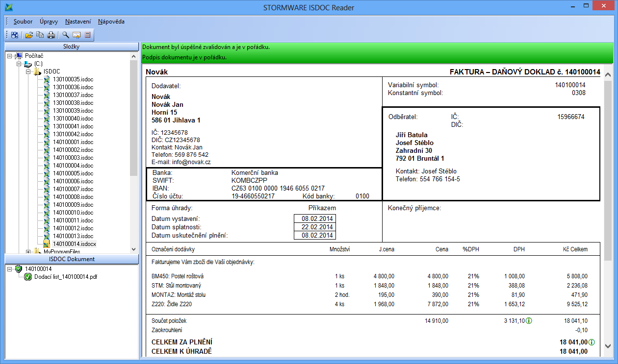Print the invoice using the printer icon

pyautogui.click(x=51, y=35)
